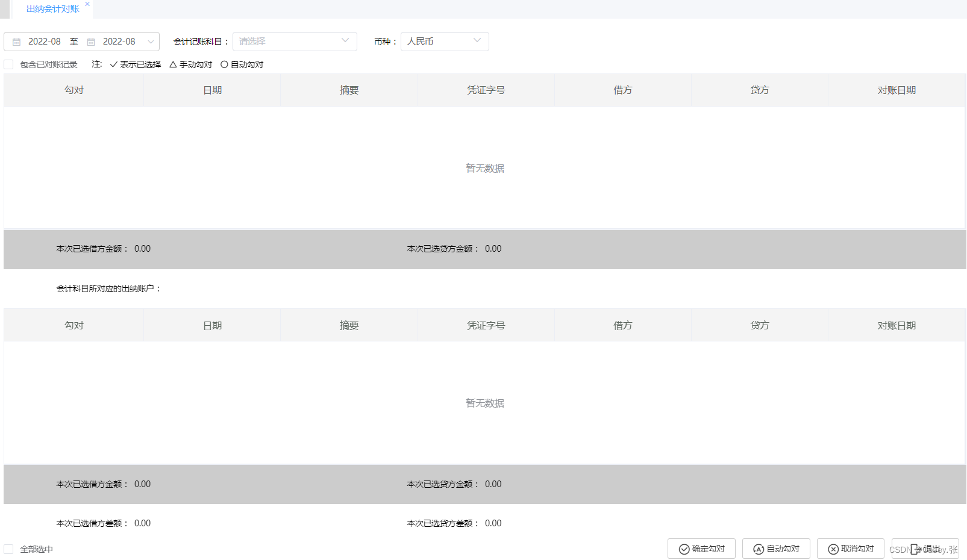Click 勾对 header in upper table
The image size is (967, 560).
74,90
